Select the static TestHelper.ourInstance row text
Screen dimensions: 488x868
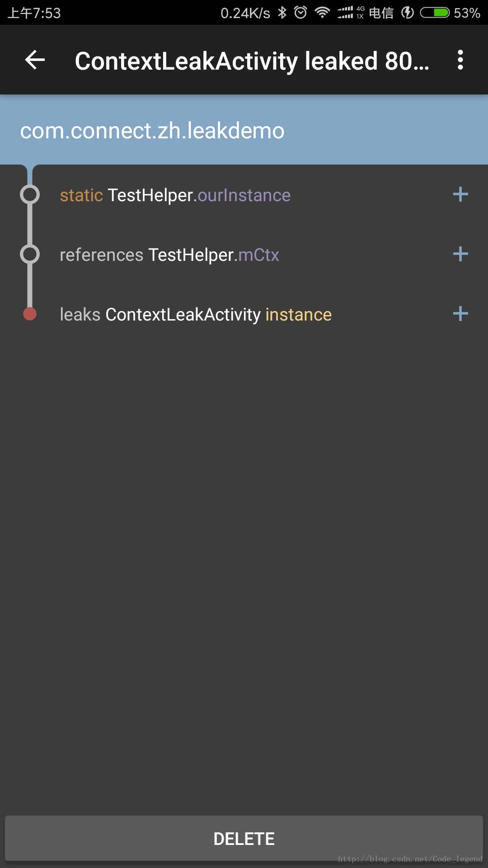[175, 195]
